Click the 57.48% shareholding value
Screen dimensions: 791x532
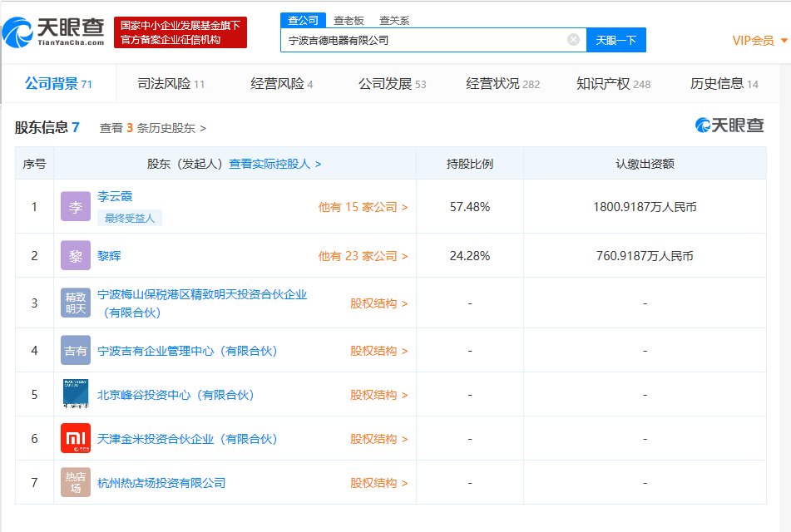coord(470,207)
